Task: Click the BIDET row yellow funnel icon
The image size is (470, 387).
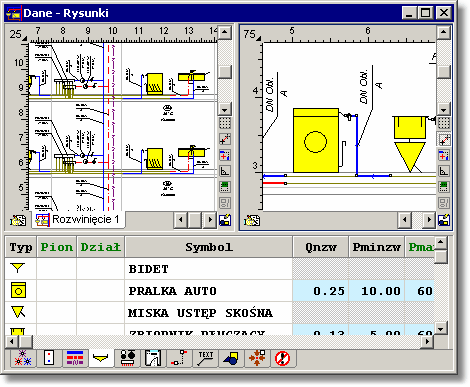Action: (18, 268)
